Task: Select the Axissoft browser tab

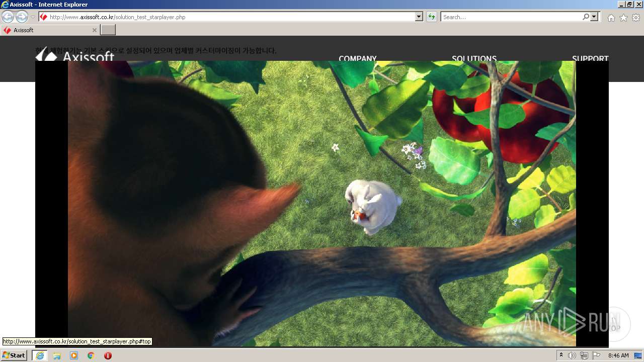Action: click(x=50, y=30)
